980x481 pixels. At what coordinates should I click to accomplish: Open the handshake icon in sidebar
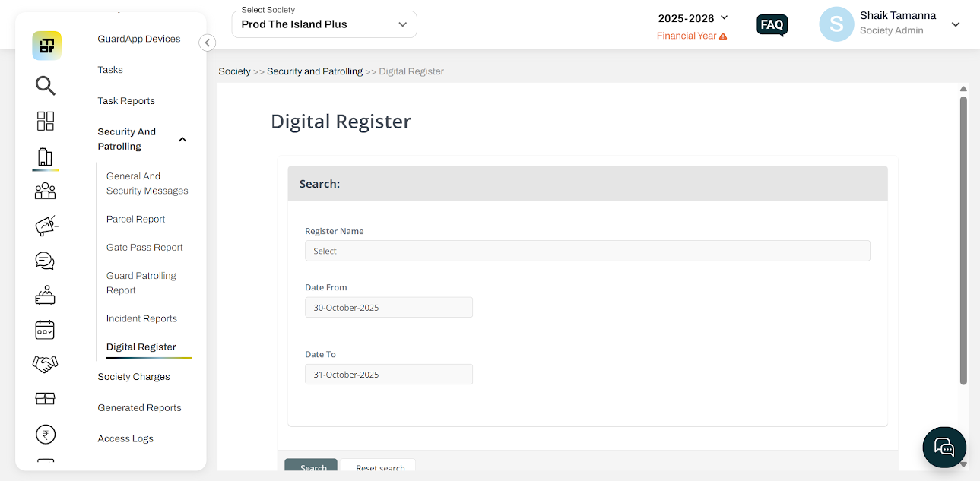click(46, 365)
